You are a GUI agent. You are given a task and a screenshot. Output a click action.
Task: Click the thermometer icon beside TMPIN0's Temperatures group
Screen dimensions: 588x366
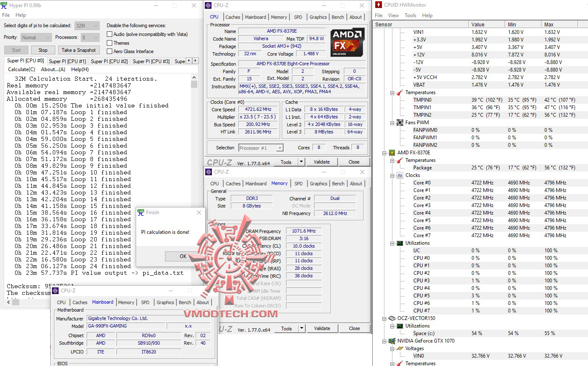coord(400,92)
